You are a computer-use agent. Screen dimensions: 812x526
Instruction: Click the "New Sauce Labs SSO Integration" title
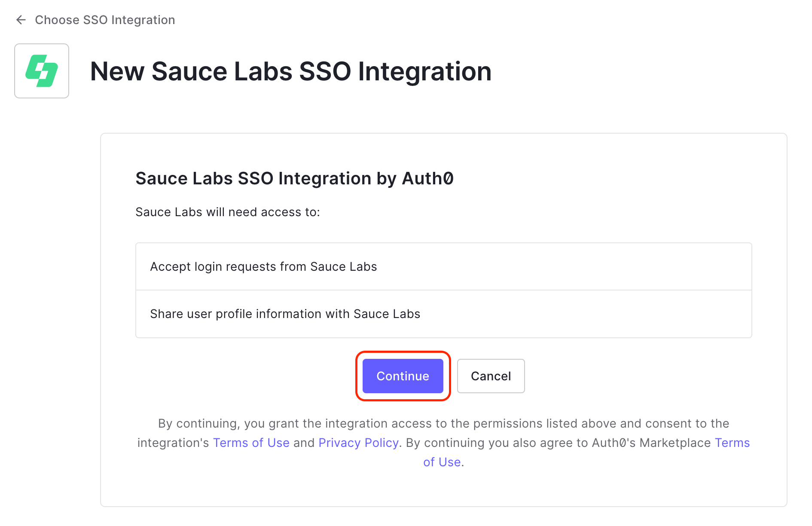[x=290, y=71]
